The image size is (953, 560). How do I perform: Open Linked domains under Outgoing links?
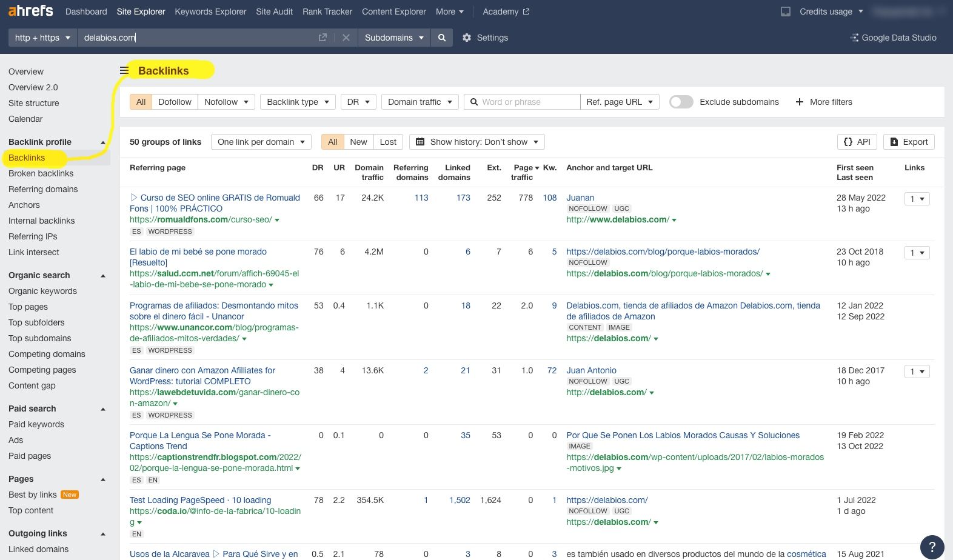pos(38,549)
